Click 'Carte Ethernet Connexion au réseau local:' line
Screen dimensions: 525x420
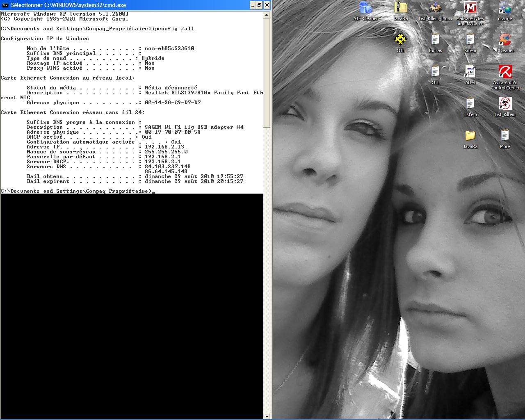pos(68,78)
